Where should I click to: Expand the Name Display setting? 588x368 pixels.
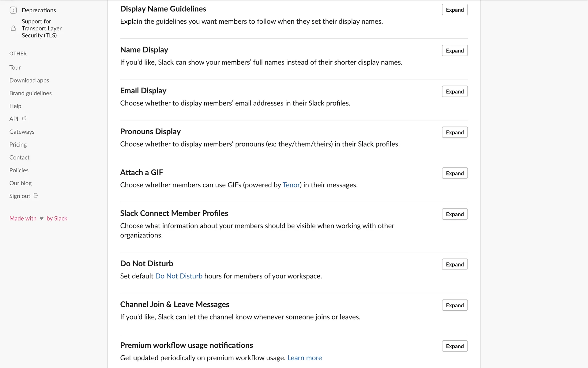tap(454, 51)
